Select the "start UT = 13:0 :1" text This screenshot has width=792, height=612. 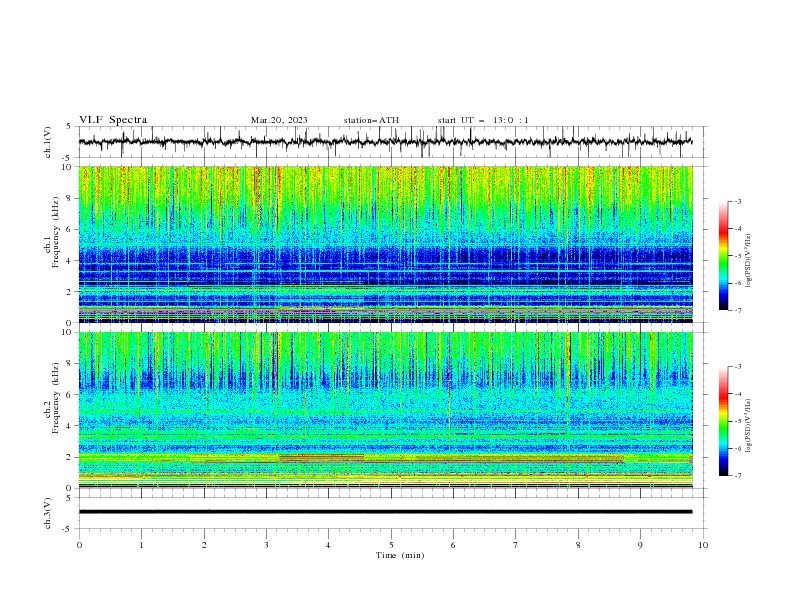[x=483, y=120]
